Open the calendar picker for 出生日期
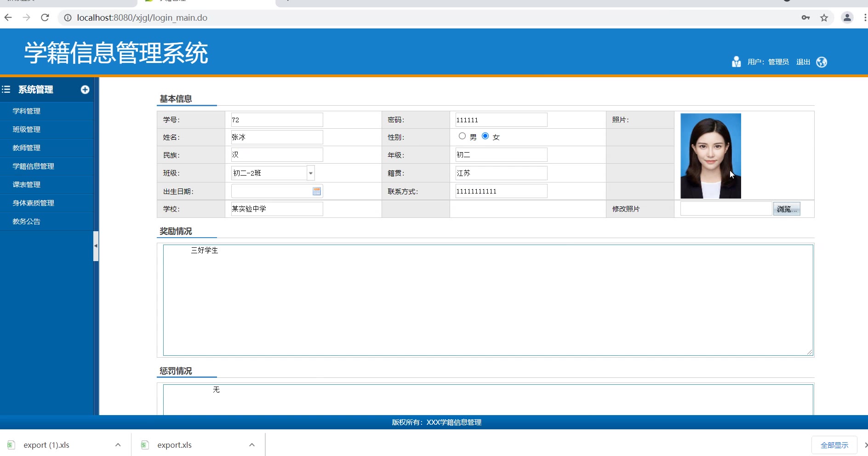The width and height of the screenshot is (868, 456). tap(317, 191)
